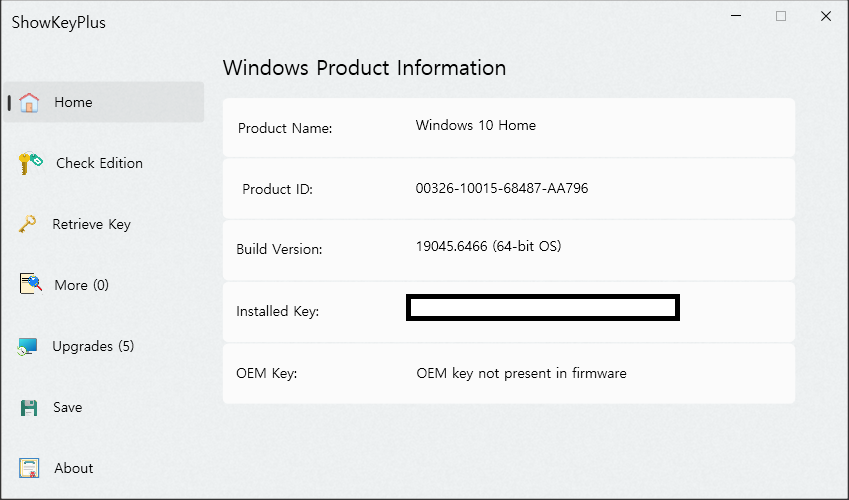This screenshot has height=500, width=849.
Task: Click the Product ID: label
Action: coord(277,189)
